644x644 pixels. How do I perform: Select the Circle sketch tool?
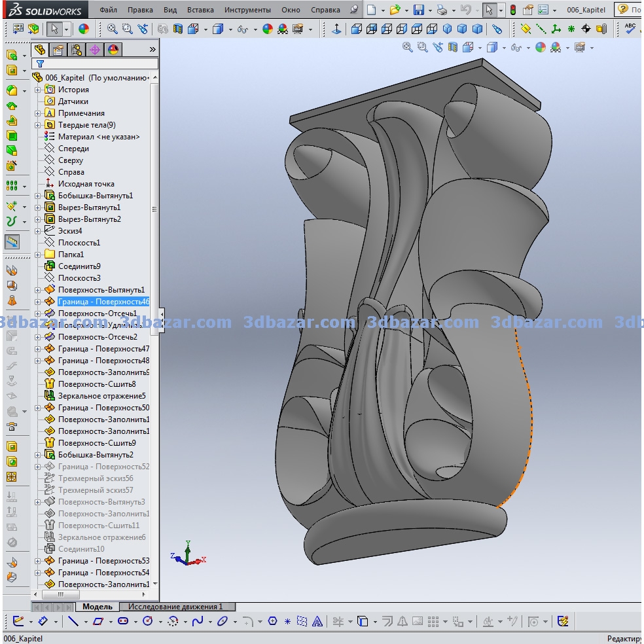pyautogui.click(x=147, y=621)
